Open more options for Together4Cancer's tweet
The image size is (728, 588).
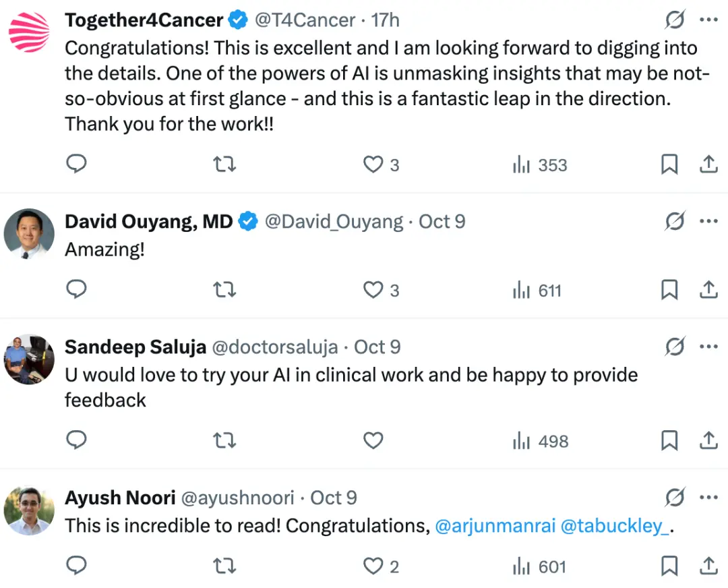click(708, 20)
